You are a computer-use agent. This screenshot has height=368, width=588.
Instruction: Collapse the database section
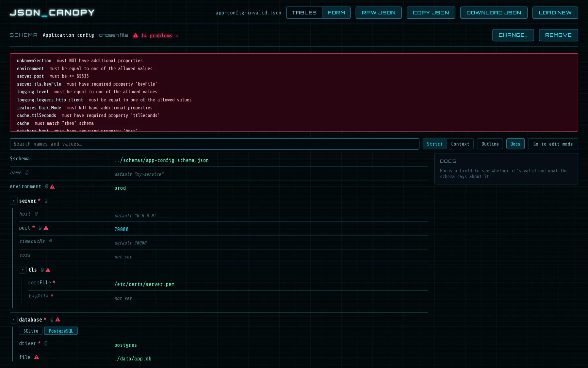point(14,320)
